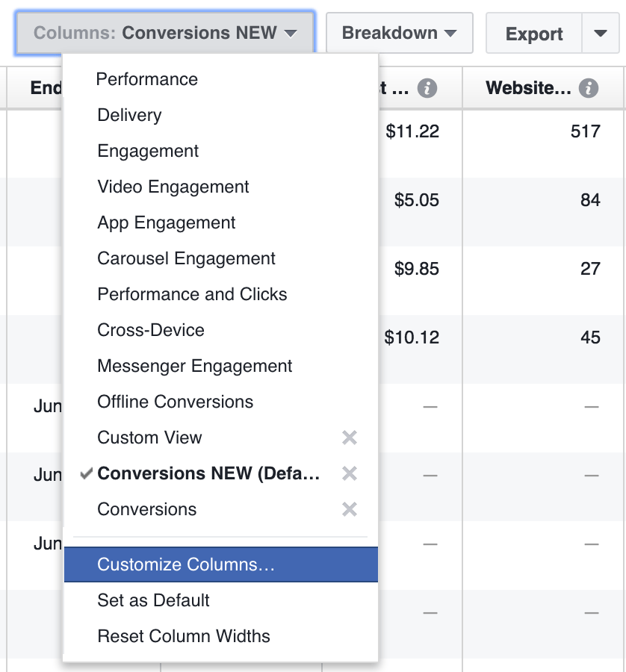Open Customize Columns… dialog
Viewport: 626px width, 672px height.
point(221,564)
